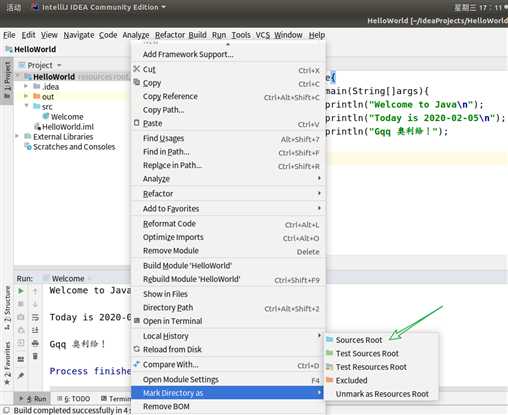Click HelloWorld breadcrumb in navigation bar
The image size is (508, 415).
coord(31,49)
